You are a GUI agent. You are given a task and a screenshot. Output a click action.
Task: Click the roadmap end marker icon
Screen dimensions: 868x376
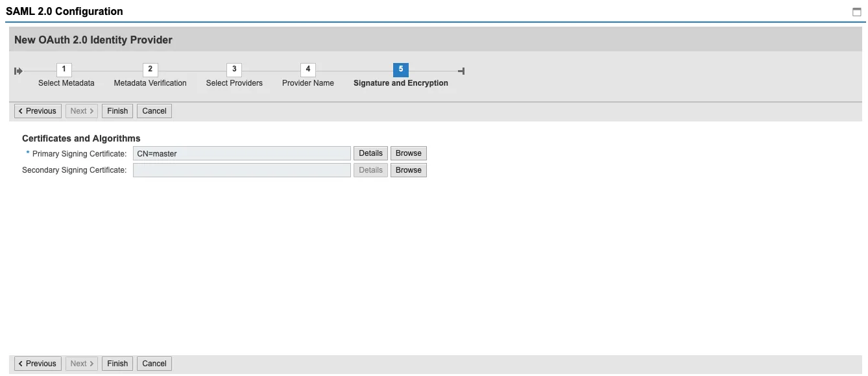pyautogui.click(x=461, y=71)
